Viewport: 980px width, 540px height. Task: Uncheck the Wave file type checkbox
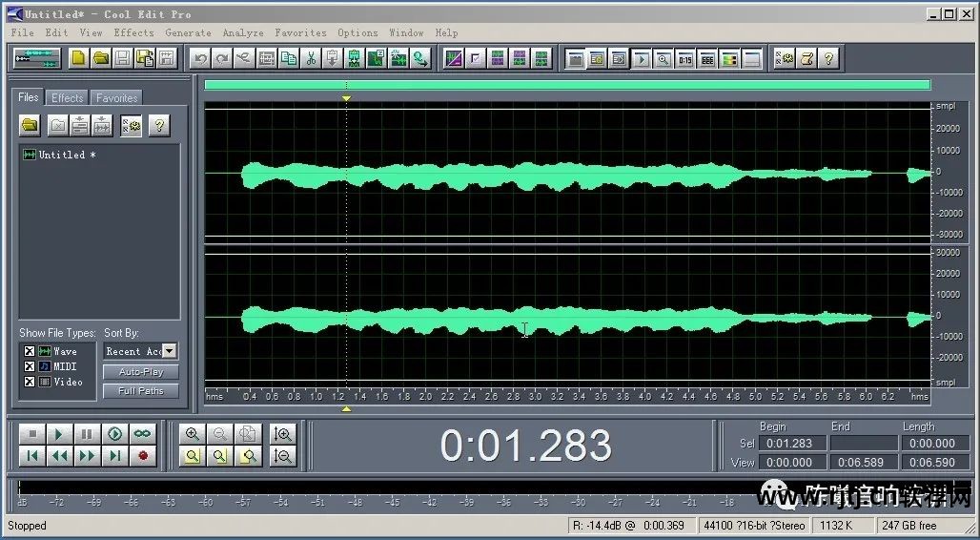pos(29,351)
